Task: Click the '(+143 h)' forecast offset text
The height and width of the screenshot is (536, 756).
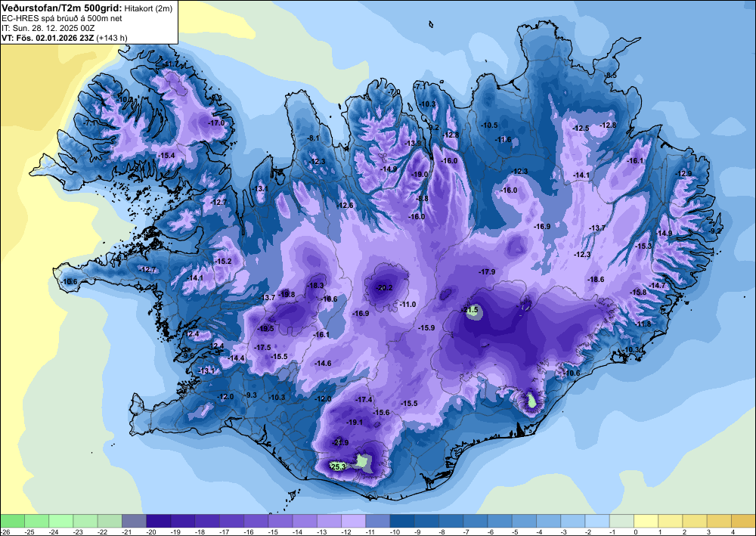Action: coord(112,38)
